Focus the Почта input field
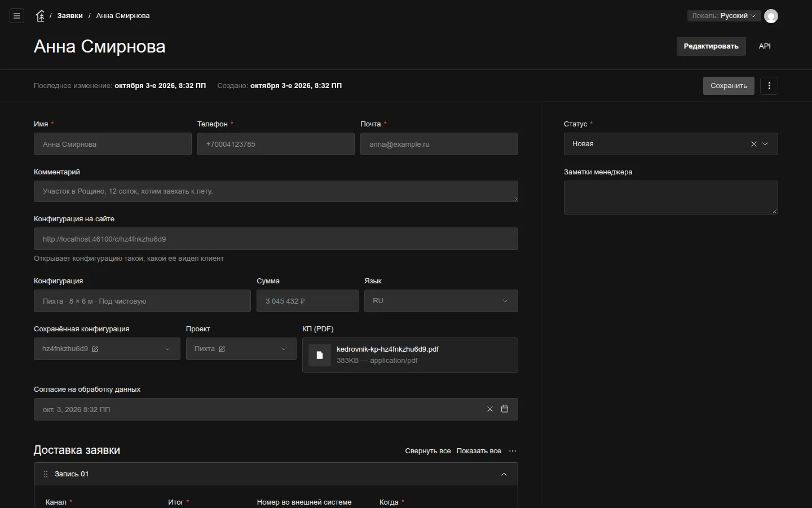 tap(439, 144)
